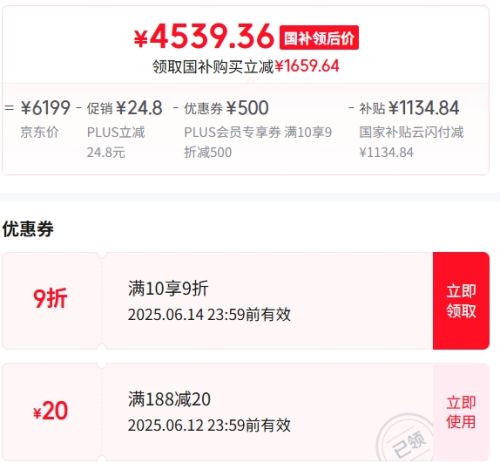This screenshot has width=500, height=463.
Task: Click the 2025.06.14 23:59前有效 expiry text
Action: (209, 314)
